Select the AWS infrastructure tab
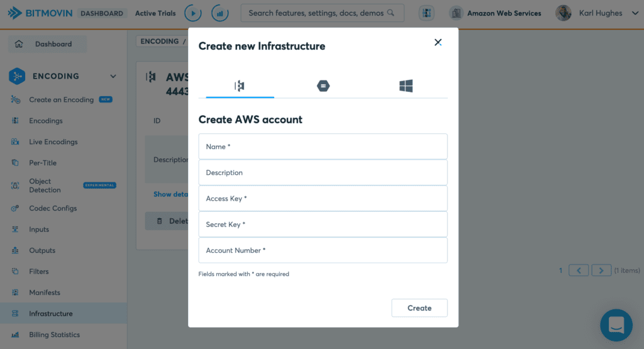 [x=240, y=86]
